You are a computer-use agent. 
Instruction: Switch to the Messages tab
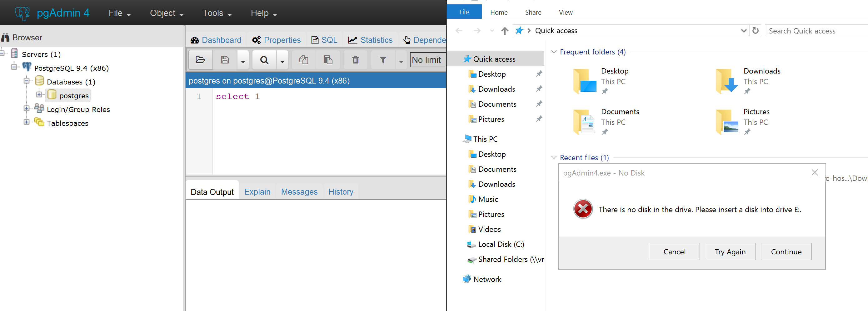(299, 191)
